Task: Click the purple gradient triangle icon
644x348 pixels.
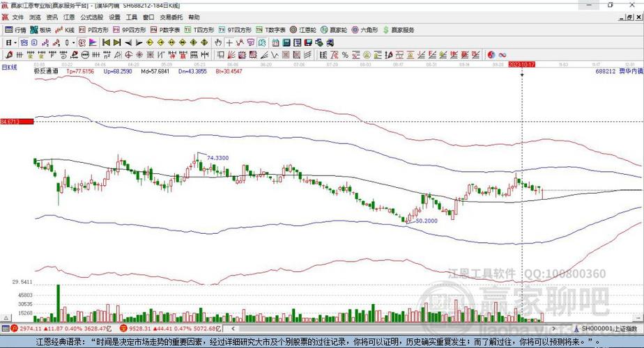Action: tap(93, 42)
